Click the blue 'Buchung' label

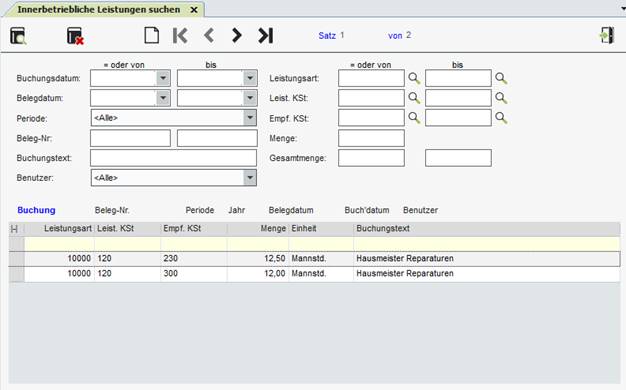[x=36, y=210]
